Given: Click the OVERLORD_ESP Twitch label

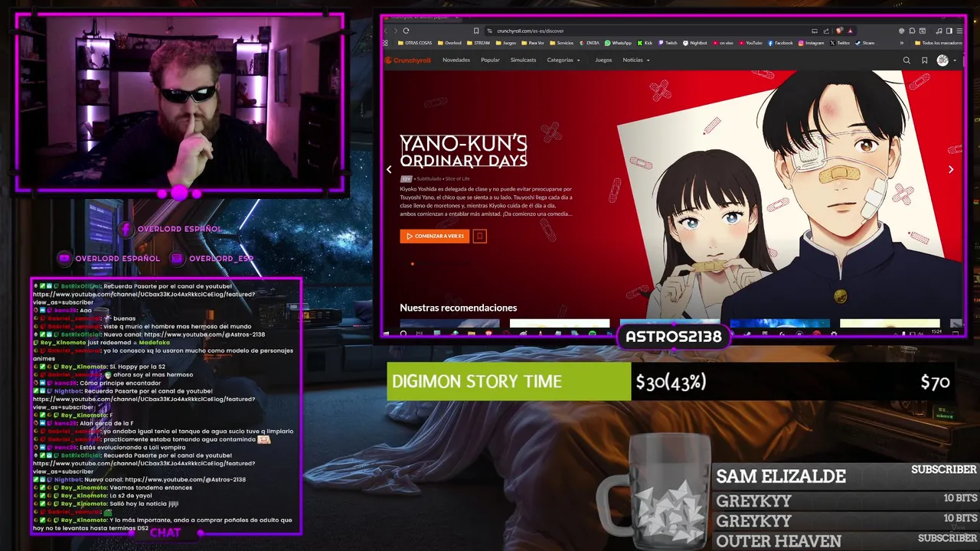Looking at the screenshot, I should point(220,259).
